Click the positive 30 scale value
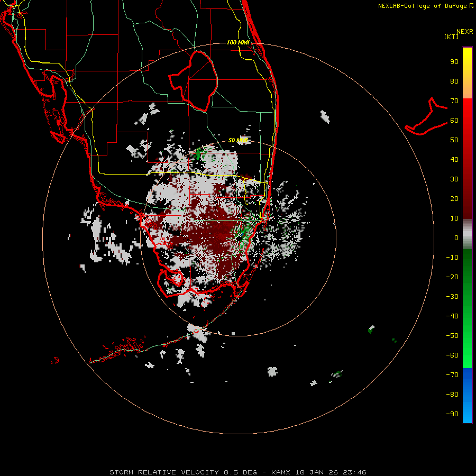 coord(454,179)
